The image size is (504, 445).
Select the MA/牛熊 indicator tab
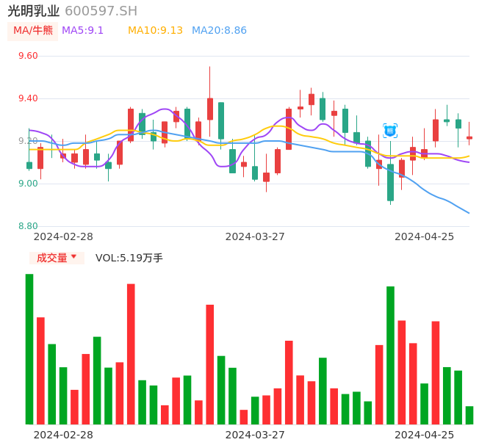coord(33,31)
